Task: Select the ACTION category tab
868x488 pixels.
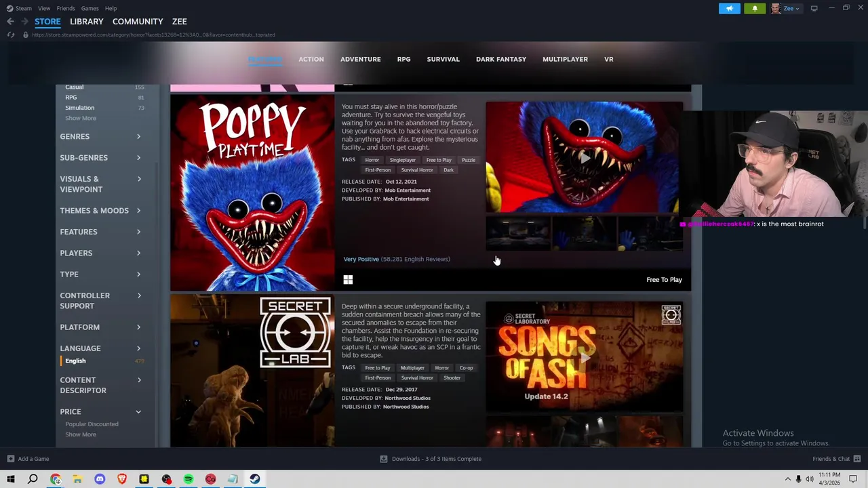Action: (311, 60)
